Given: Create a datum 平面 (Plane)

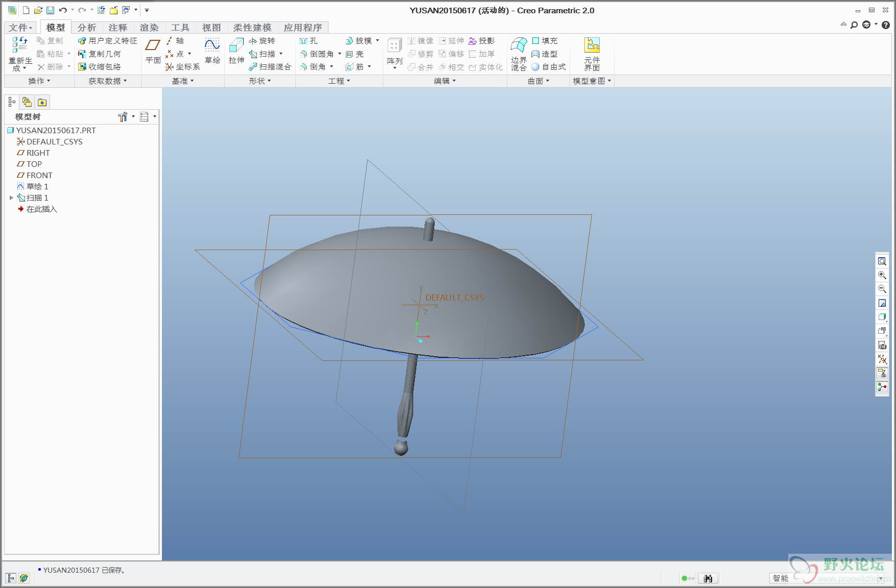Looking at the screenshot, I should (x=153, y=51).
